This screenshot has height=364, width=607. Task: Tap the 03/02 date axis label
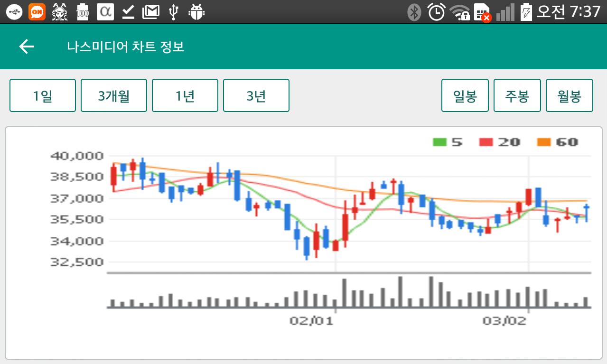pos(504,321)
